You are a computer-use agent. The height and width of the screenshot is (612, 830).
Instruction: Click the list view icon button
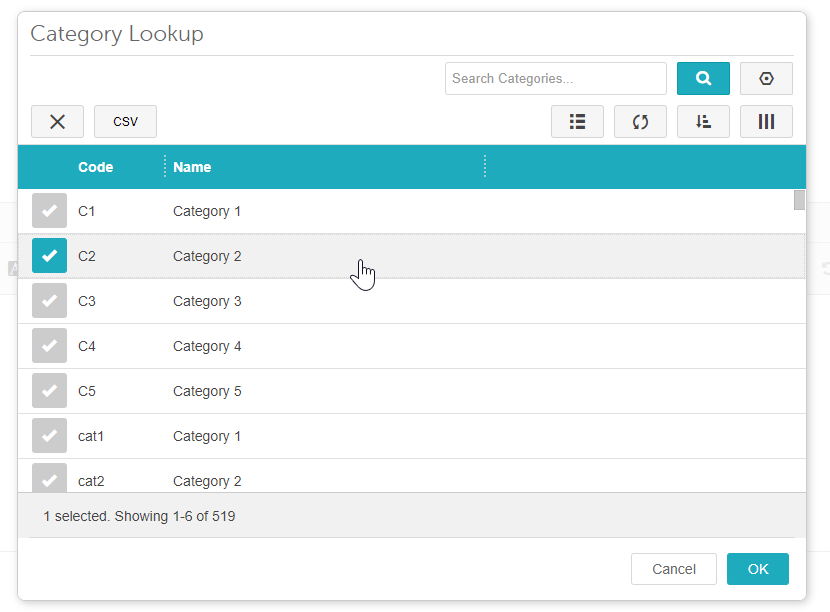point(577,121)
